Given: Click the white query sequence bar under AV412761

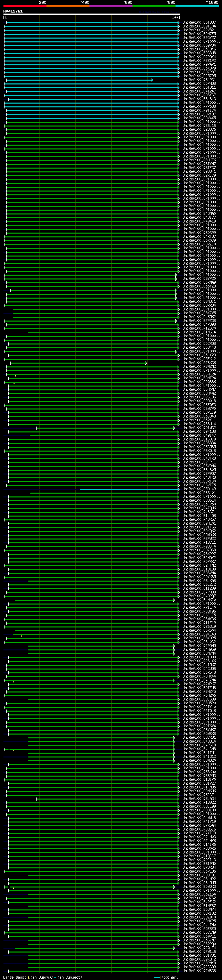Looking at the screenshot, I should (92, 14).
